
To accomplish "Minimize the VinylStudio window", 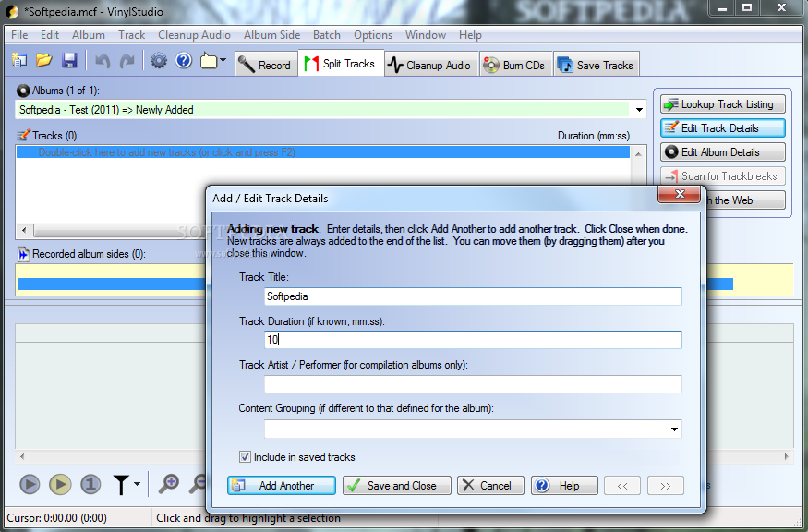I will 722,8.
